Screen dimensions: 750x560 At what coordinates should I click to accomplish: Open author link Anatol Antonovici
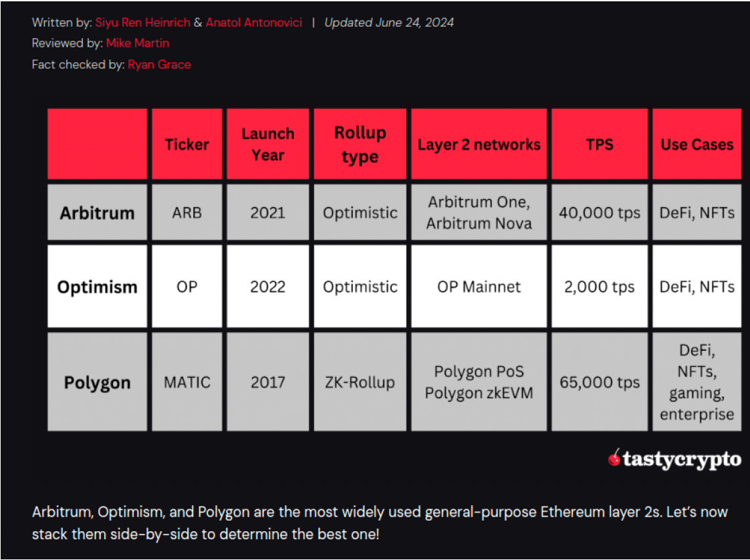(254, 23)
